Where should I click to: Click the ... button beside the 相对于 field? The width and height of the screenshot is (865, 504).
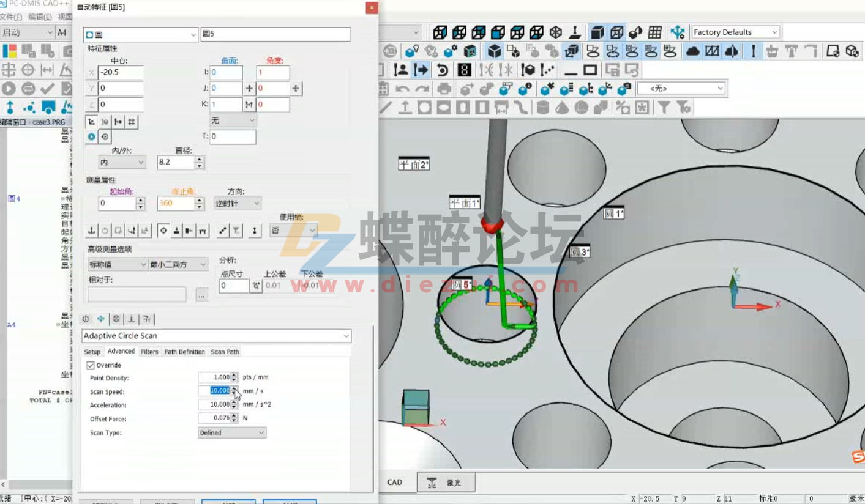coord(201,294)
